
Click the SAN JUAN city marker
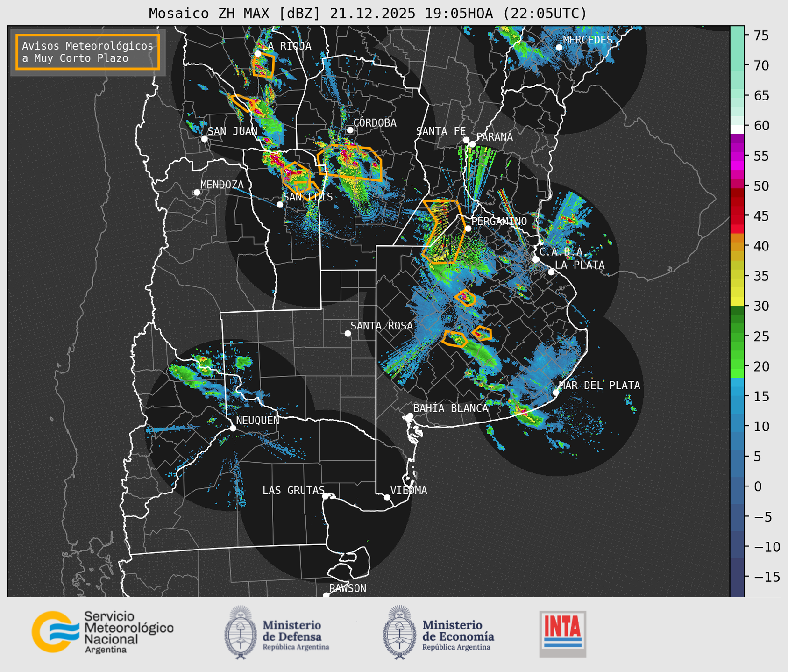[204, 139]
